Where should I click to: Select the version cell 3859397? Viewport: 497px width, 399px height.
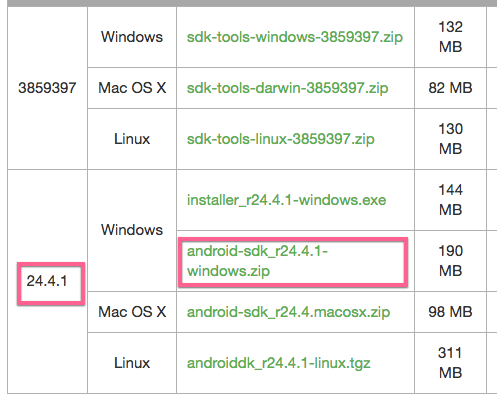[47, 88]
